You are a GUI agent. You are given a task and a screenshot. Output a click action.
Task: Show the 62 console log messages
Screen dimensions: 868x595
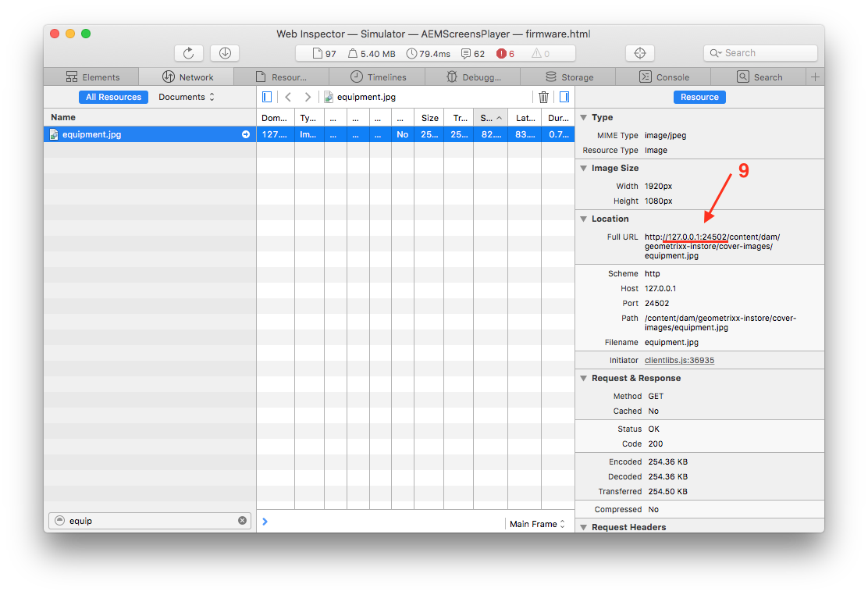coord(473,54)
